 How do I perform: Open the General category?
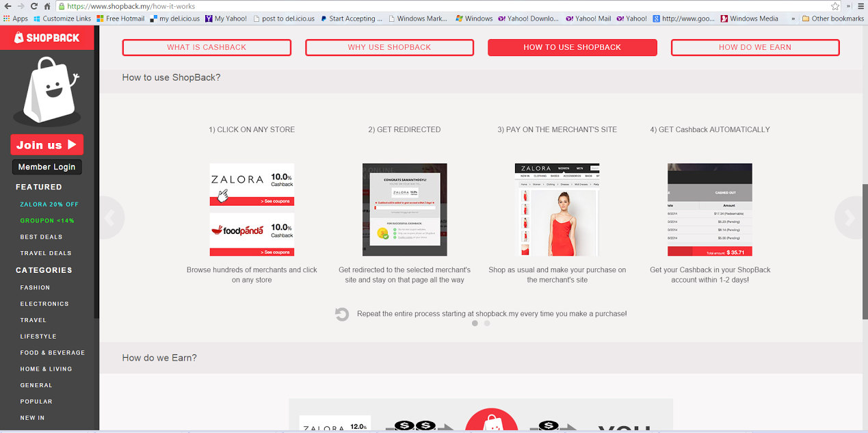(x=36, y=385)
